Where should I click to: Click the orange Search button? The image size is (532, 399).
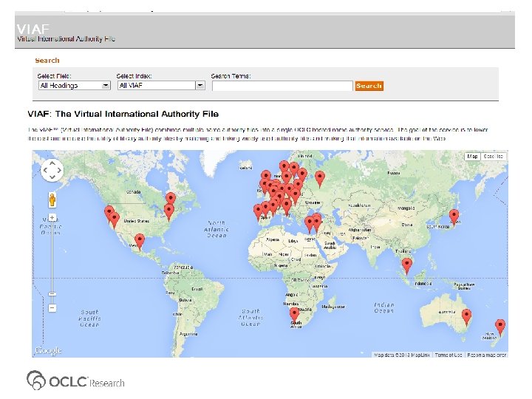pyautogui.click(x=369, y=86)
